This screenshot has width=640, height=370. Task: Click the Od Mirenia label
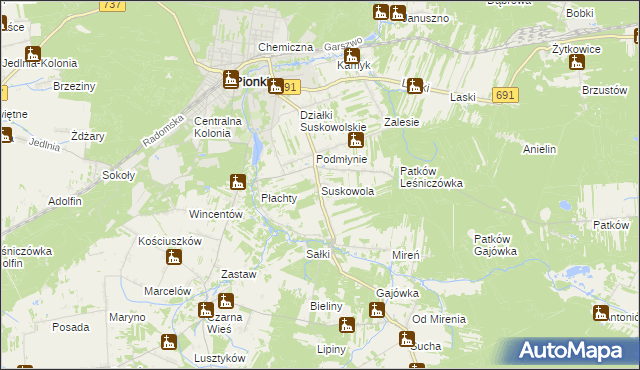(x=439, y=319)
